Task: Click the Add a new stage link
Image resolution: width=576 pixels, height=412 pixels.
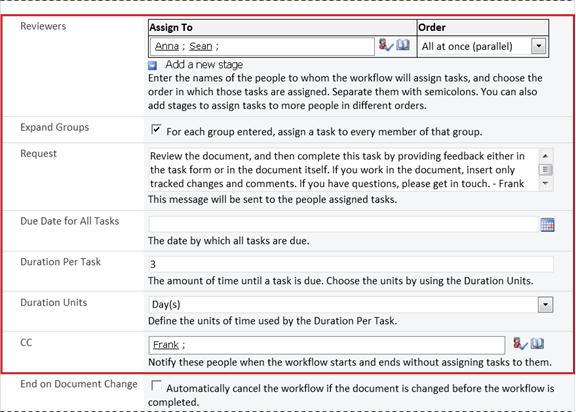Action: pyautogui.click(x=204, y=65)
